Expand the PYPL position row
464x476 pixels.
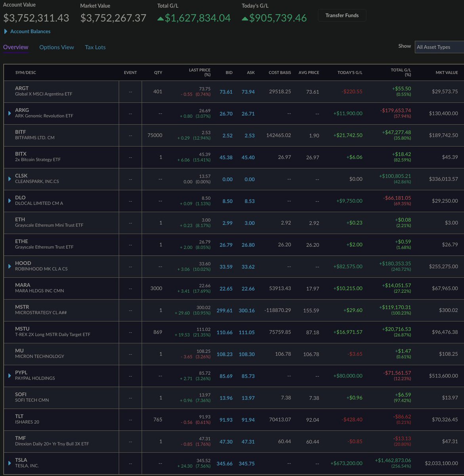[10, 376]
